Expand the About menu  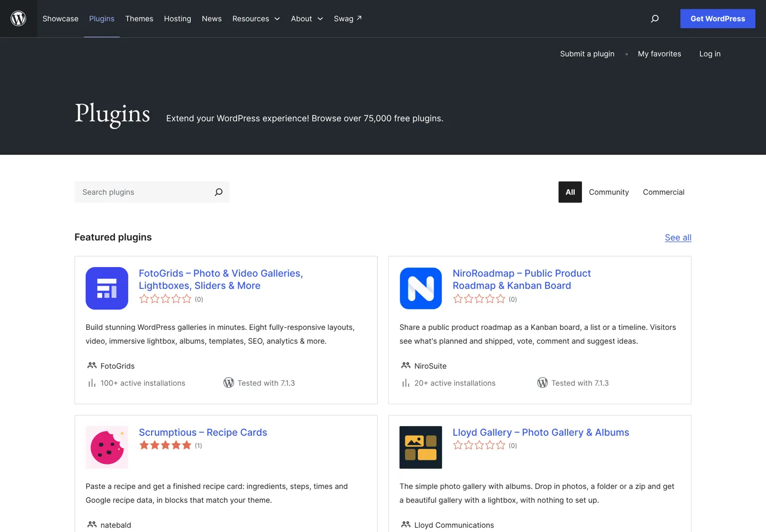307,19
